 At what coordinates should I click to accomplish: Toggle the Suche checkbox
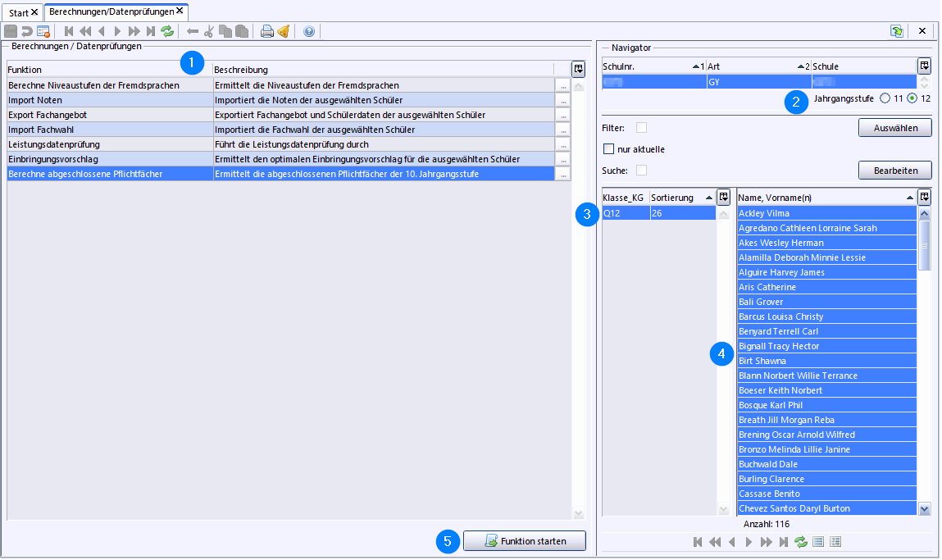(642, 170)
